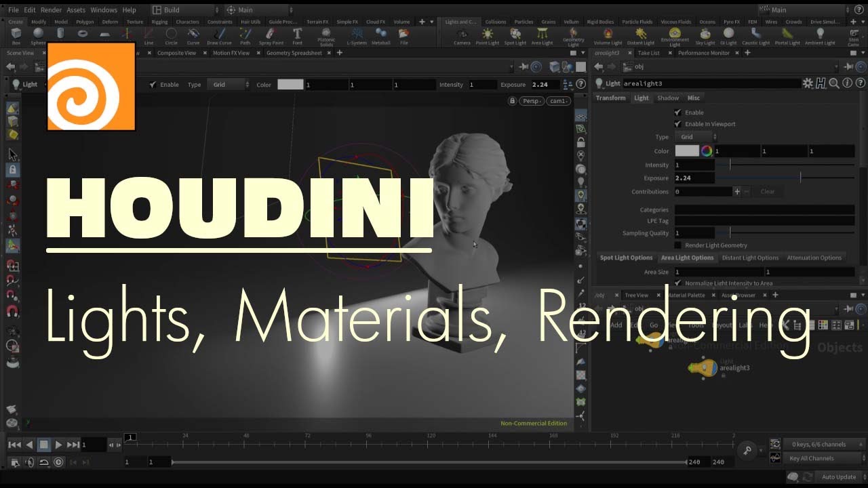Create a Portal Light
Screen dimensions: 868x488
point(787,36)
